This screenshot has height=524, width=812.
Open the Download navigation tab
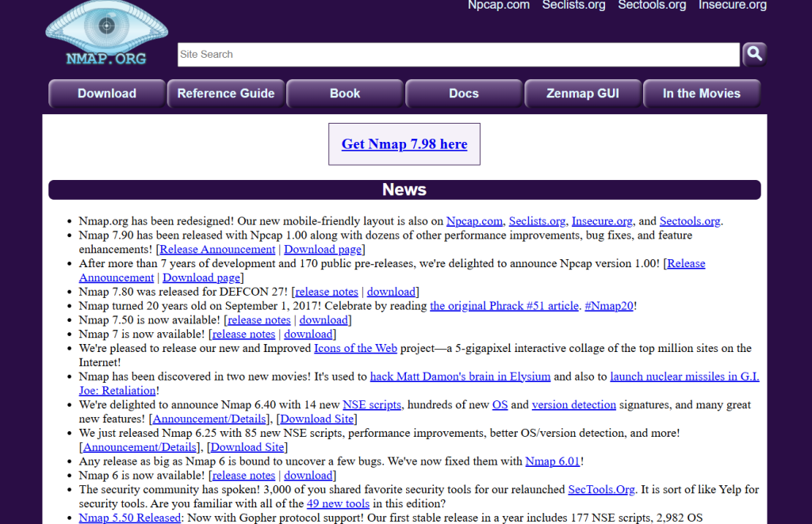107,94
